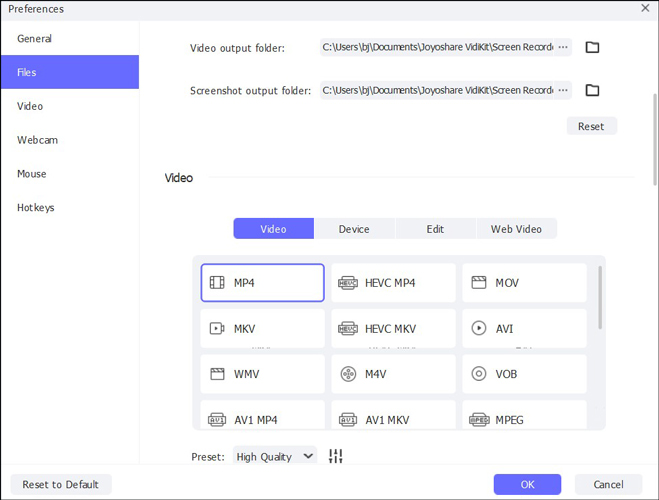
Task: Select the HEVC MP4 format tile
Action: (x=393, y=283)
